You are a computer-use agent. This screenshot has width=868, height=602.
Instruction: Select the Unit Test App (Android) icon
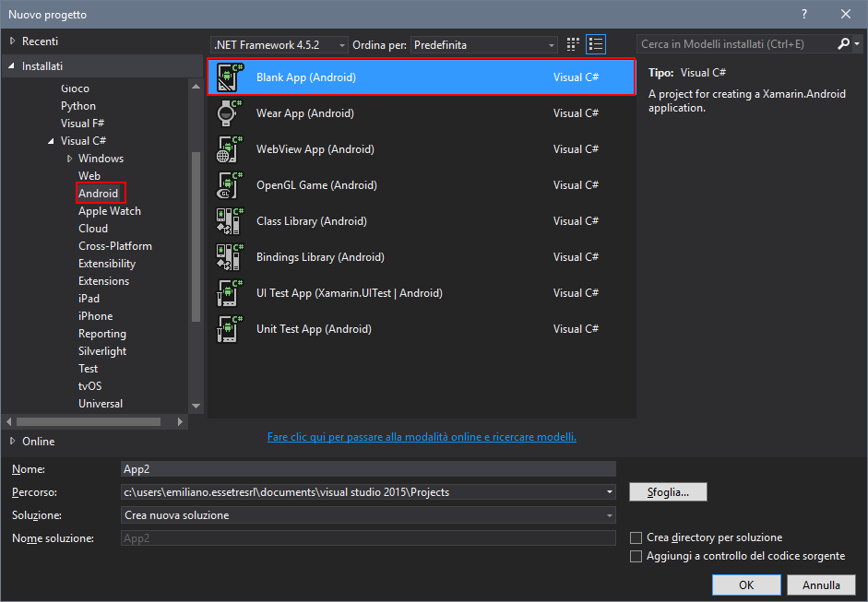(230, 329)
